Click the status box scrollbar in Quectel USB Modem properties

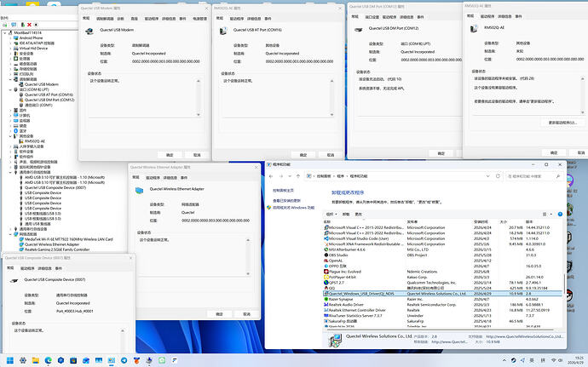[x=199, y=97]
